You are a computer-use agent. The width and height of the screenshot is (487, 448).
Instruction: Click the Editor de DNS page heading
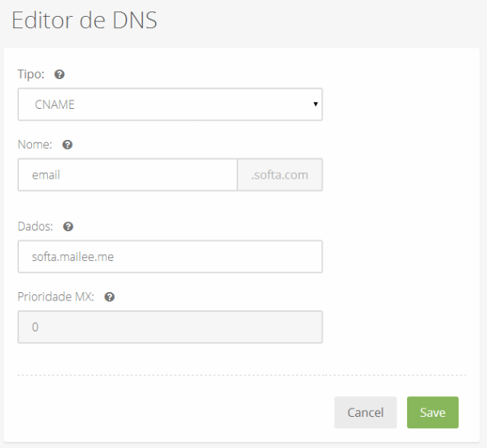[84, 21]
